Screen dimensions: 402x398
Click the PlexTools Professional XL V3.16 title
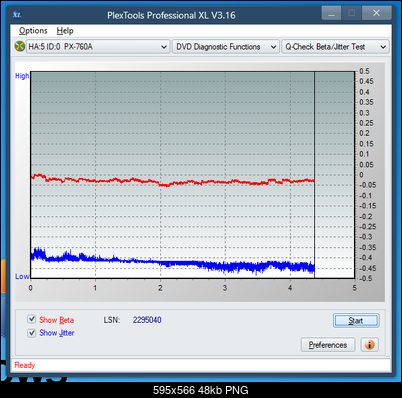[x=171, y=15]
